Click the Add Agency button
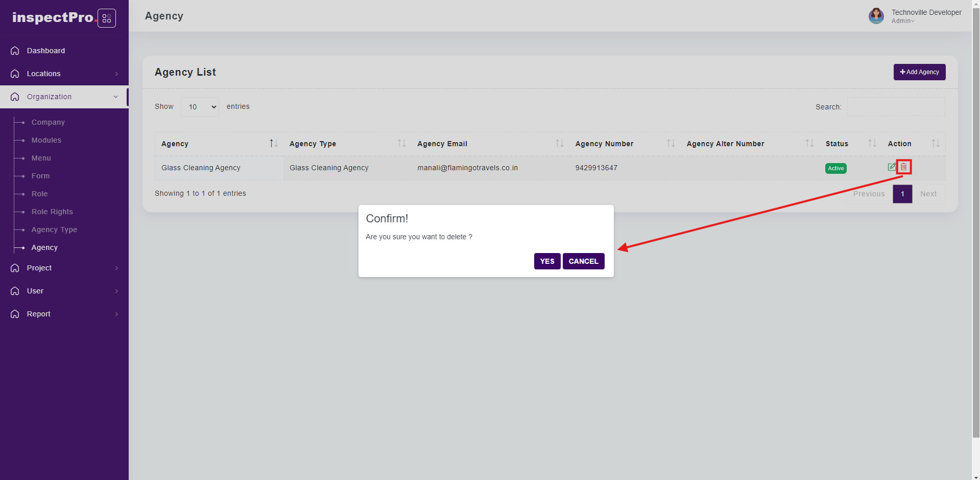The image size is (980, 480). (x=919, y=72)
